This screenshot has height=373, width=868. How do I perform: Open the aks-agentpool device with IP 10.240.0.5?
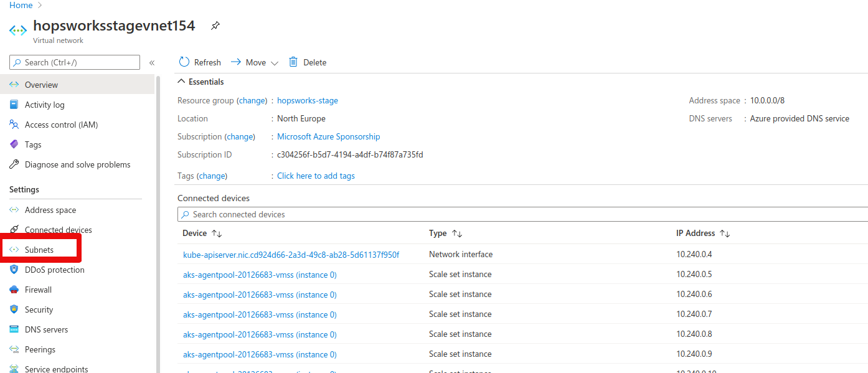[x=260, y=275]
